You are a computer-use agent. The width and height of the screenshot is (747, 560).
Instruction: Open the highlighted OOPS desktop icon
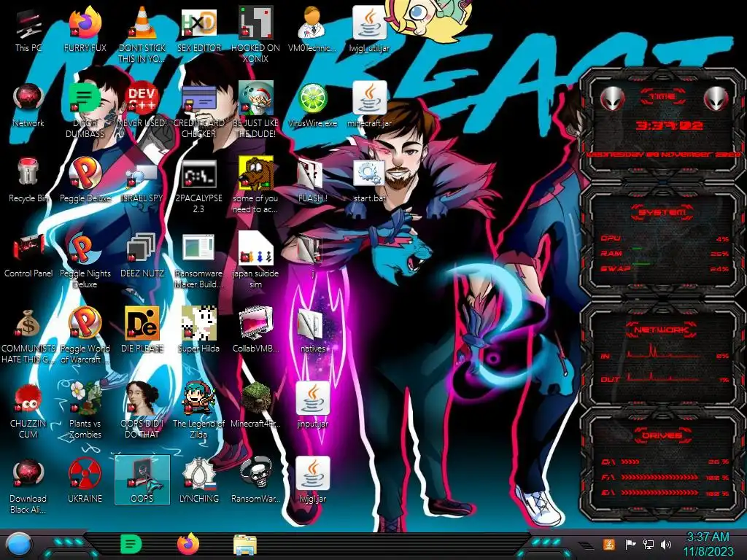point(142,480)
